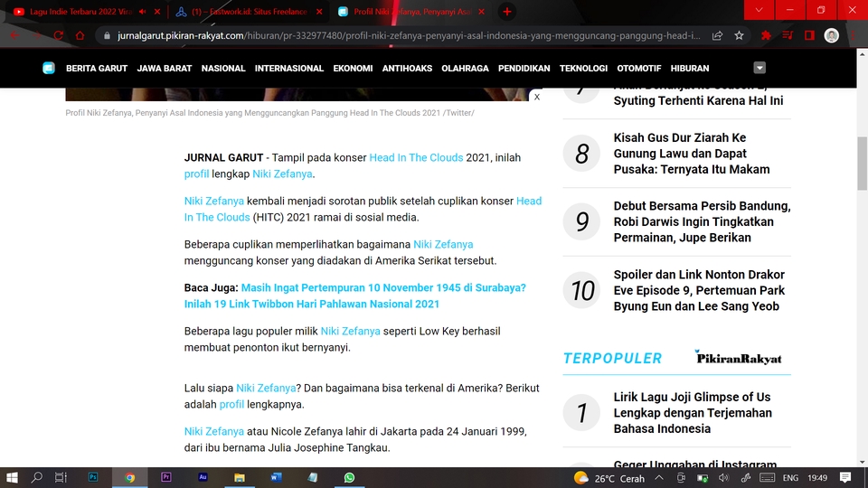Switch to the Fastwork.id freelance tab
The image size is (868, 488).
[x=250, y=12]
